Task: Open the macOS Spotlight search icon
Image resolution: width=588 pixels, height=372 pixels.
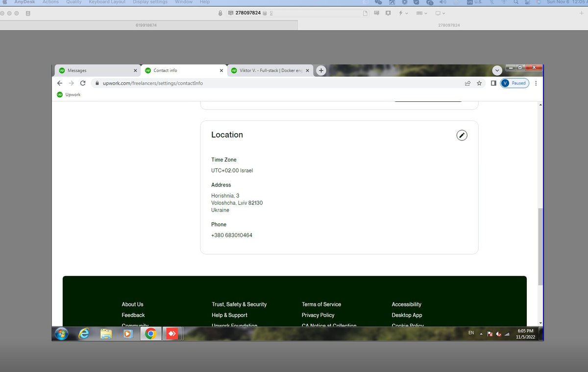Action: [x=516, y=2]
